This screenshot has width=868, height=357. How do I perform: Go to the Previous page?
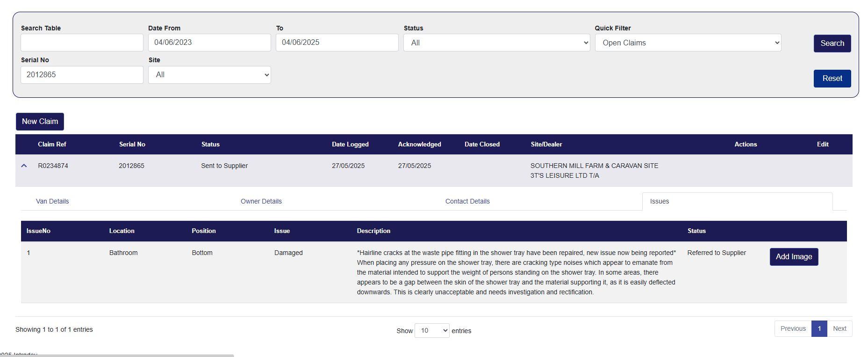[793, 328]
